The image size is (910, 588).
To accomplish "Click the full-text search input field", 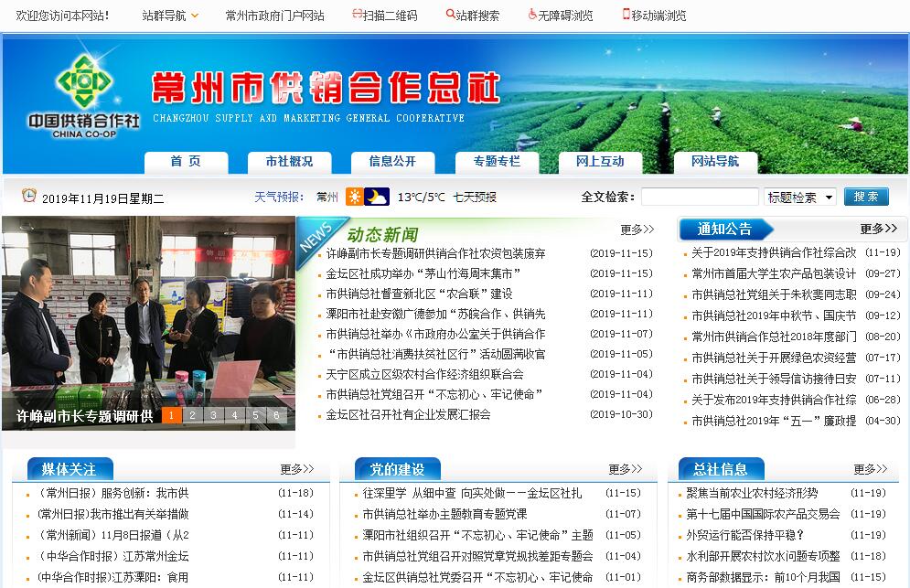I will [699, 198].
